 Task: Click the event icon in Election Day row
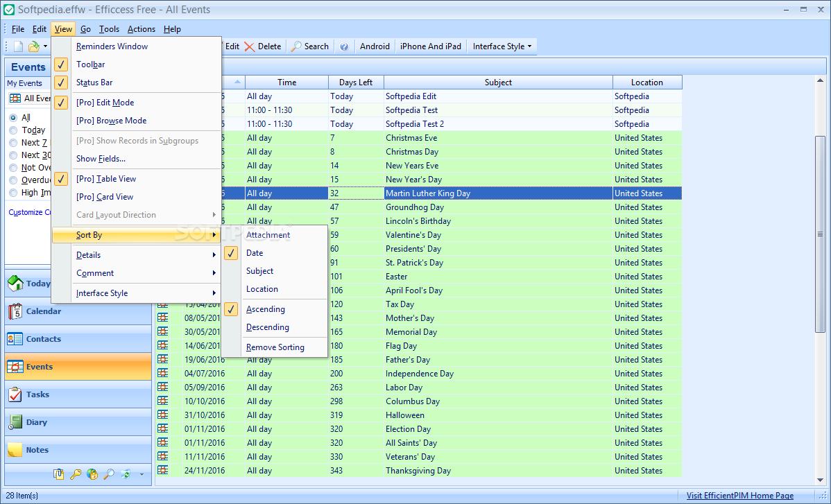pos(163,428)
